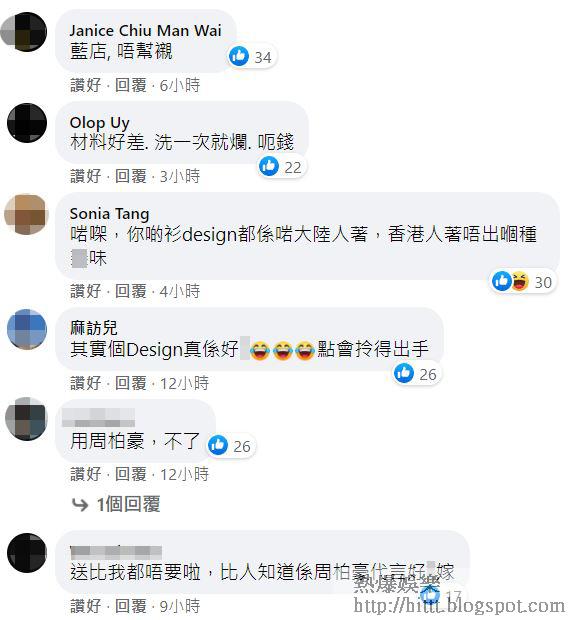Viewport: 580px width, 620px height.
Task: Open Janice Chiu Man Wai's profile name
Action: [x=145, y=30]
